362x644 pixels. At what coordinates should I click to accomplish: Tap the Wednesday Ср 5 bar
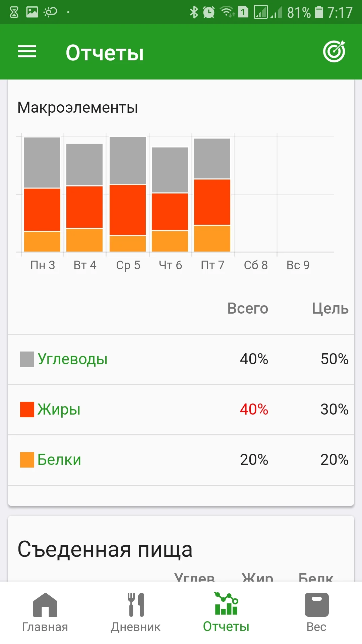(x=128, y=195)
